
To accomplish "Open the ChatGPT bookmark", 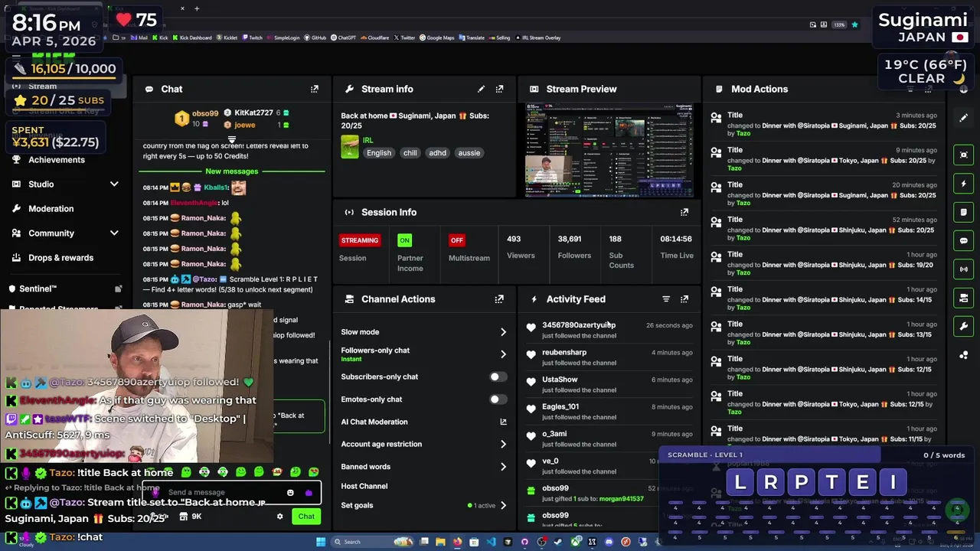I will coord(344,37).
